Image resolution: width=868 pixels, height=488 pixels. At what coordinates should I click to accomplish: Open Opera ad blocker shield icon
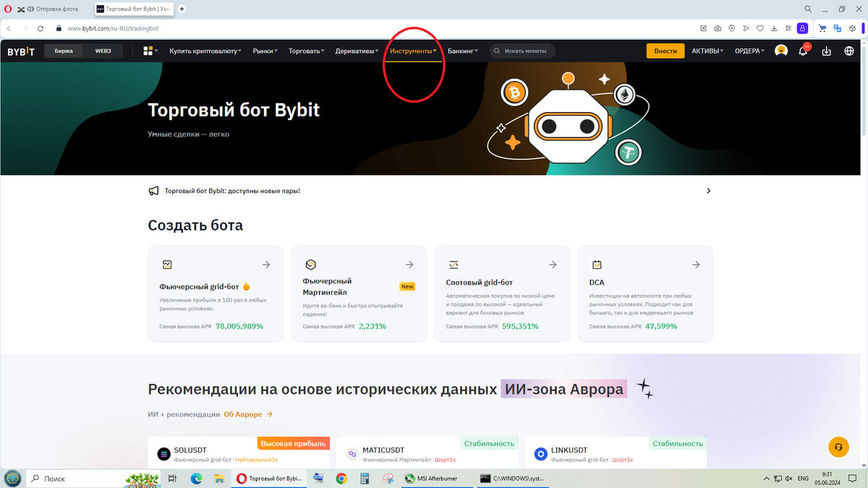point(732,28)
